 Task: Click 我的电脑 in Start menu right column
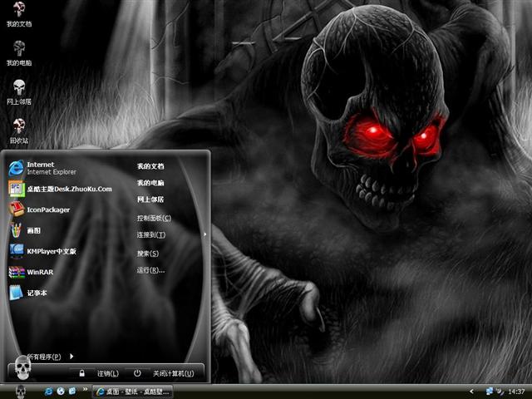[150, 183]
